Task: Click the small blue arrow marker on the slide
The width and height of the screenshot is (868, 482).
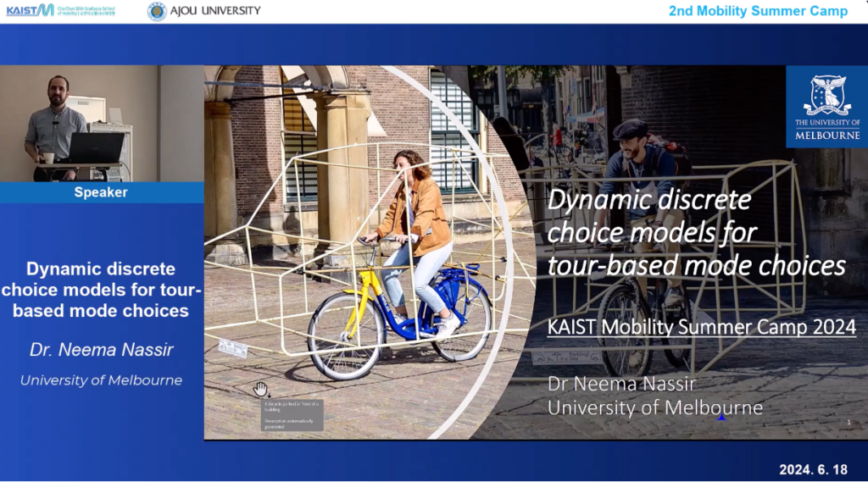Action: tap(721, 417)
